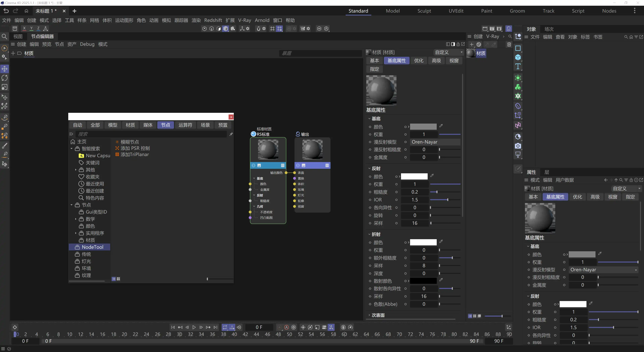
Task: Toggle keyframe dot for IOR in material panel
Action: (370, 200)
